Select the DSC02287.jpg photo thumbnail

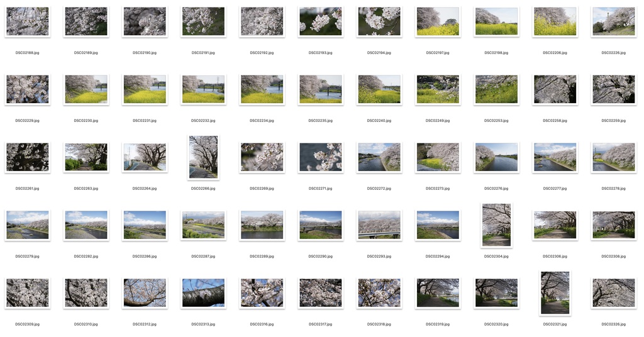(x=203, y=225)
